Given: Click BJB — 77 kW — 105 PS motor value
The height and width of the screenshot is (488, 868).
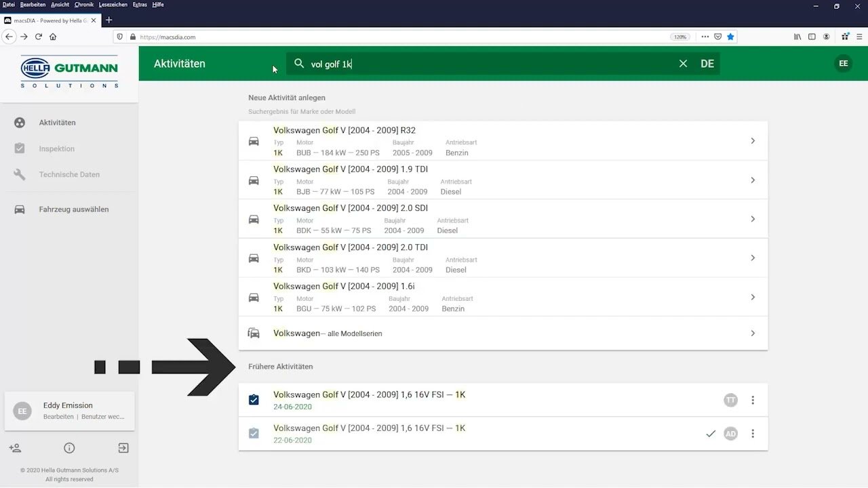Looking at the screenshot, I should [335, 192].
